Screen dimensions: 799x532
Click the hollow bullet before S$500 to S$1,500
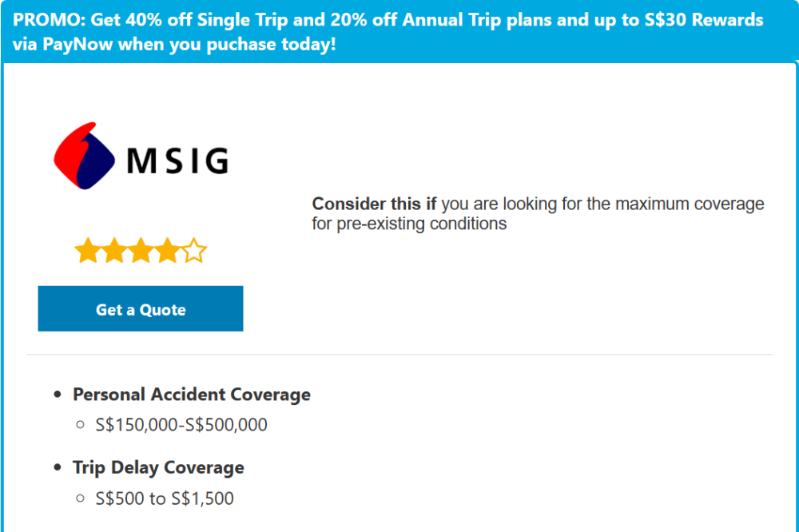[80, 498]
